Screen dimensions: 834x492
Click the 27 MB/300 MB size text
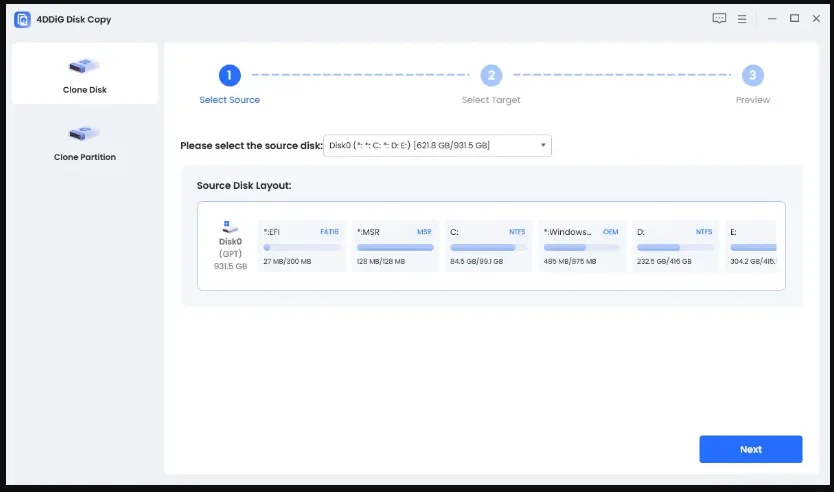[287, 262]
